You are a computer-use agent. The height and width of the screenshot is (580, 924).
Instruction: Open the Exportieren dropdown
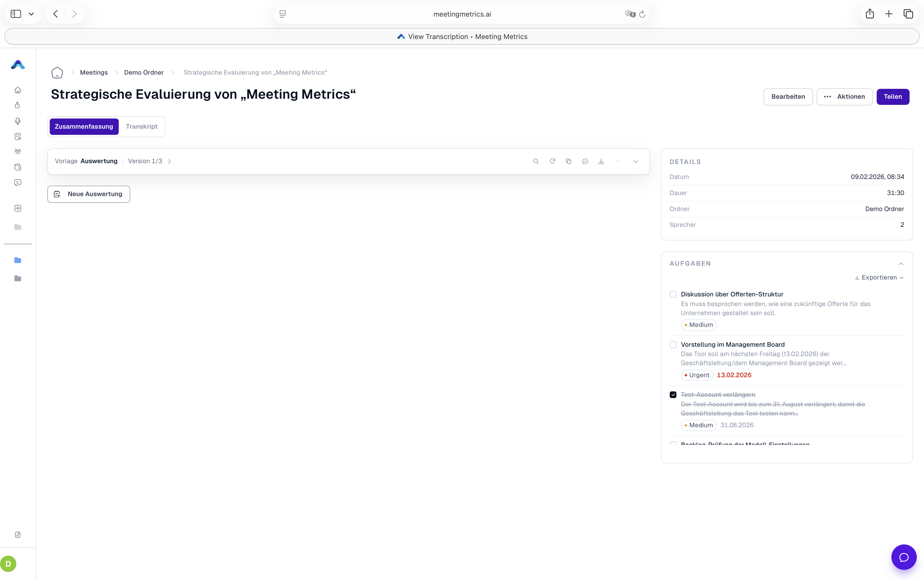coord(879,278)
